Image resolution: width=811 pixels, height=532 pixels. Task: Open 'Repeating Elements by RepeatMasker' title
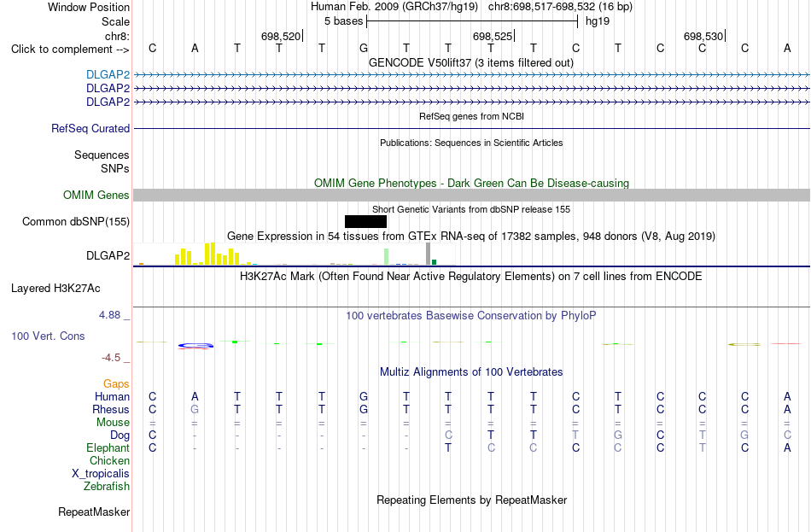point(471,500)
